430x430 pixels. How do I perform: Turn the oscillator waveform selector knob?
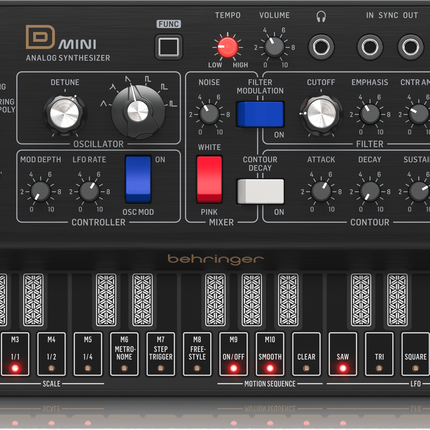pyautogui.click(x=138, y=111)
